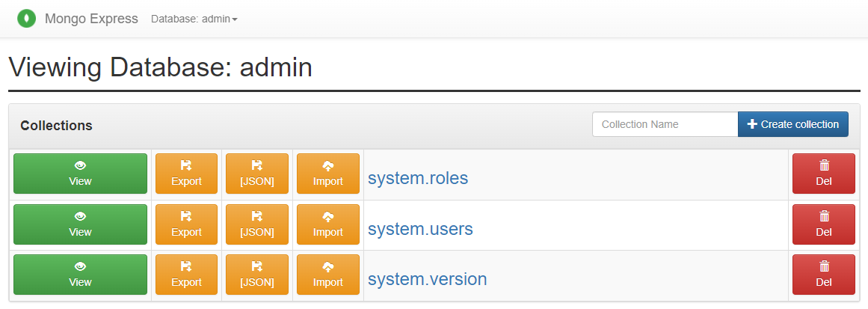Import into the system.version collection
Screen dimensions: 868x309
328,275
